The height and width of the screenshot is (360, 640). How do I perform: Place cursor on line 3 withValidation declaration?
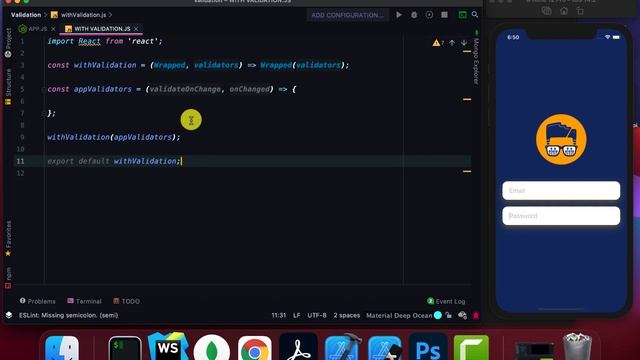pyautogui.click(x=198, y=65)
